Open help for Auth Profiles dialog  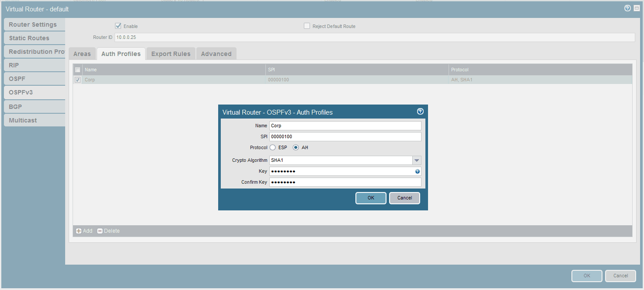point(420,112)
